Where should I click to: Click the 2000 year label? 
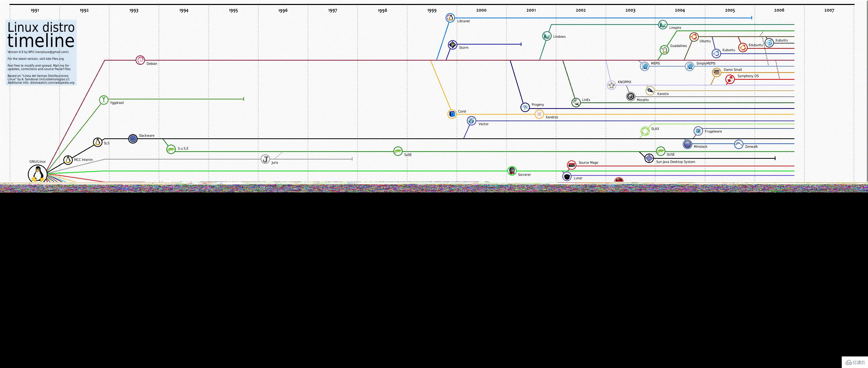coord(481,10)
